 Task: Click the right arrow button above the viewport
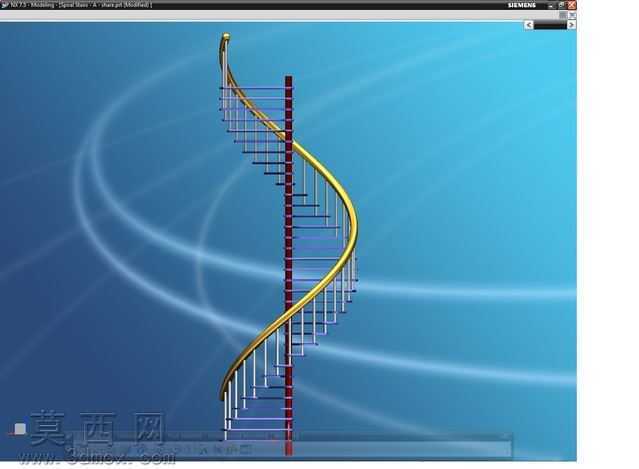coord(571,25)
